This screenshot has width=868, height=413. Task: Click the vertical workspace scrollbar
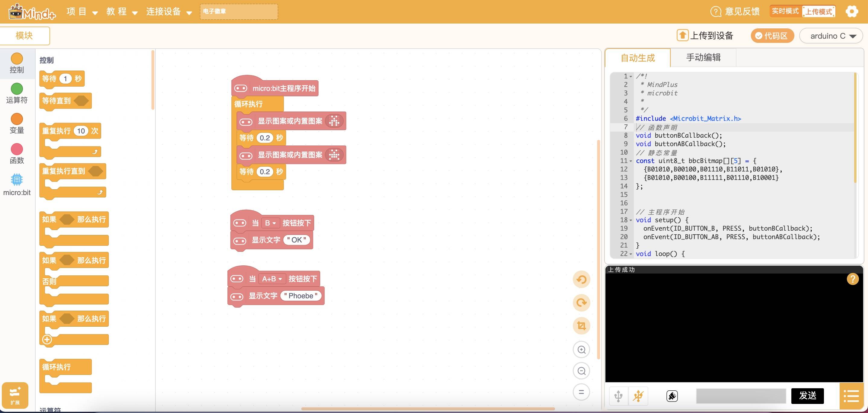coord(598,249)
